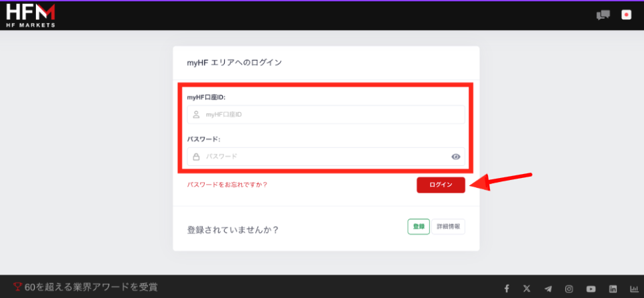Open the Telegram paper-plane icon
Viewport: 644px width, 298px height.
point(548,289)
